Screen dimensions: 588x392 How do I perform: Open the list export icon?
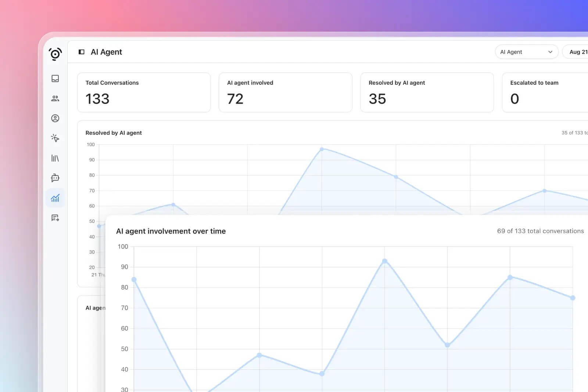point(55,218)
